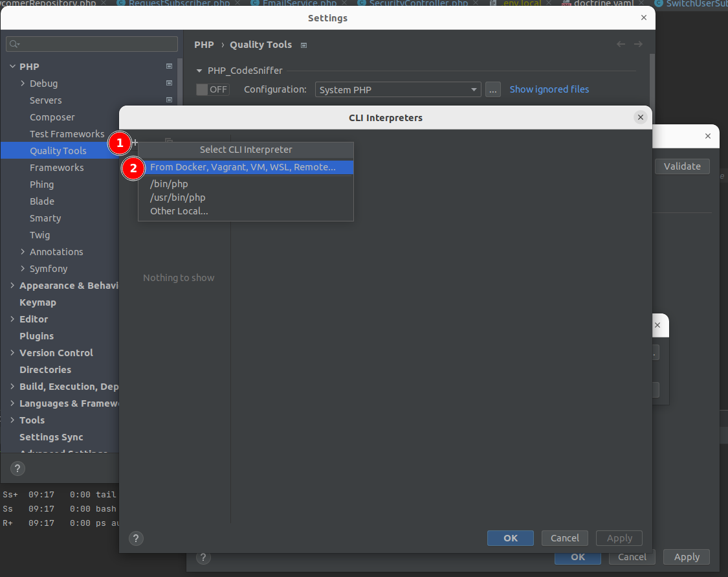Choose 'Other Local...' interpreter option

click(179, 211)
